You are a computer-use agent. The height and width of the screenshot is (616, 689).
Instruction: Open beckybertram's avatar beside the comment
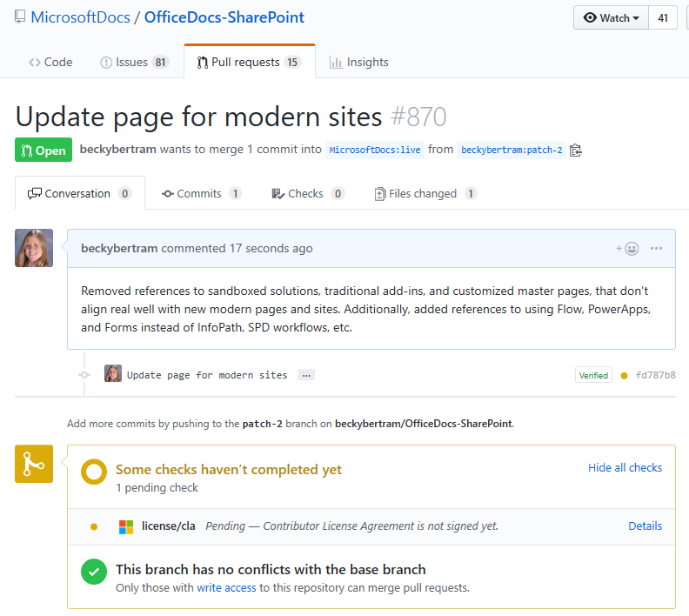tap(34, 248)
